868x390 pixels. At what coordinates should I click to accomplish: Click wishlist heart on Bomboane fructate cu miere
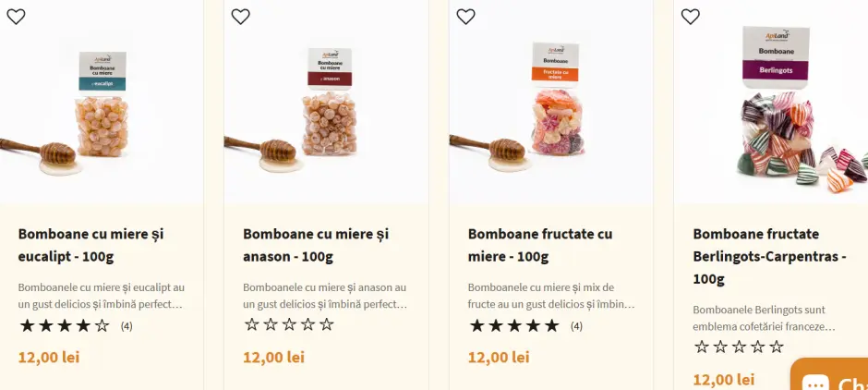[466, 17]
